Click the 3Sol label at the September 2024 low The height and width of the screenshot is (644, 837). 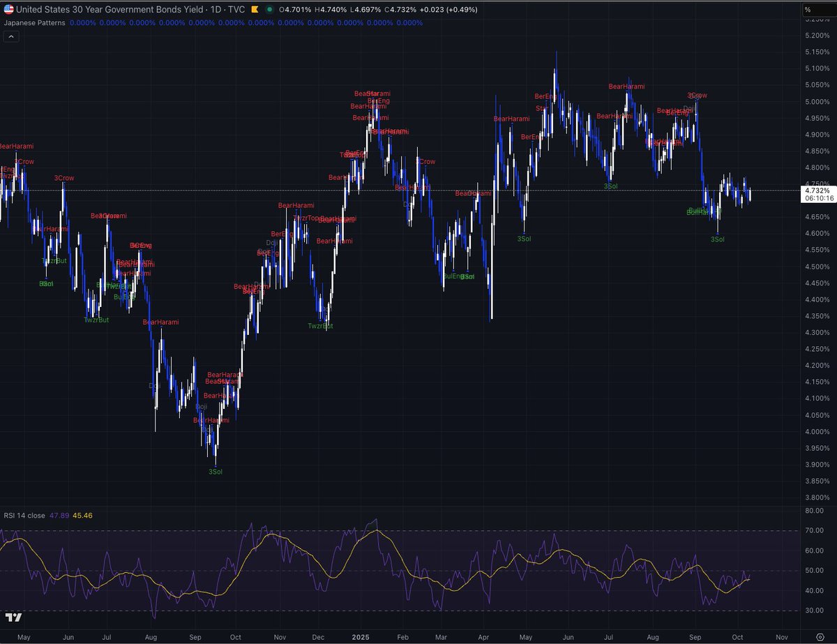(x=216, y=472)
